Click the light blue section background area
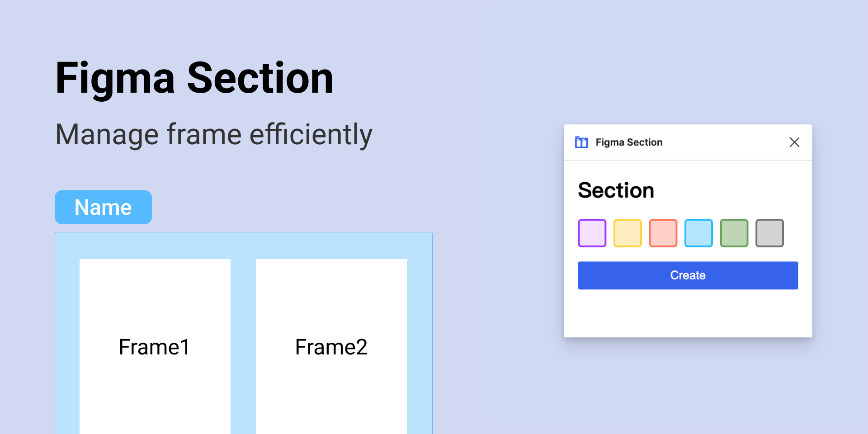The image size is (868, 434). (x=243, y=245)
